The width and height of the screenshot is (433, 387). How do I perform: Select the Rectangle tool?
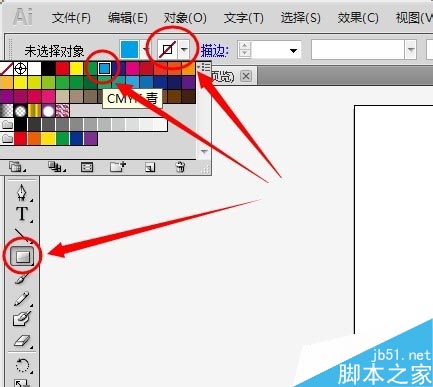click(23, 257)
